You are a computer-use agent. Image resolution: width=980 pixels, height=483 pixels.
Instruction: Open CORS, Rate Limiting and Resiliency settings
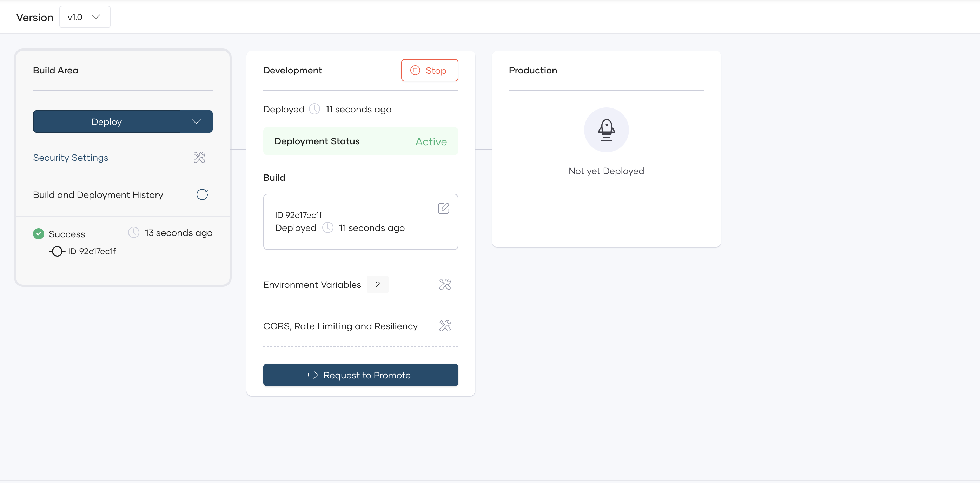[445, 325]
